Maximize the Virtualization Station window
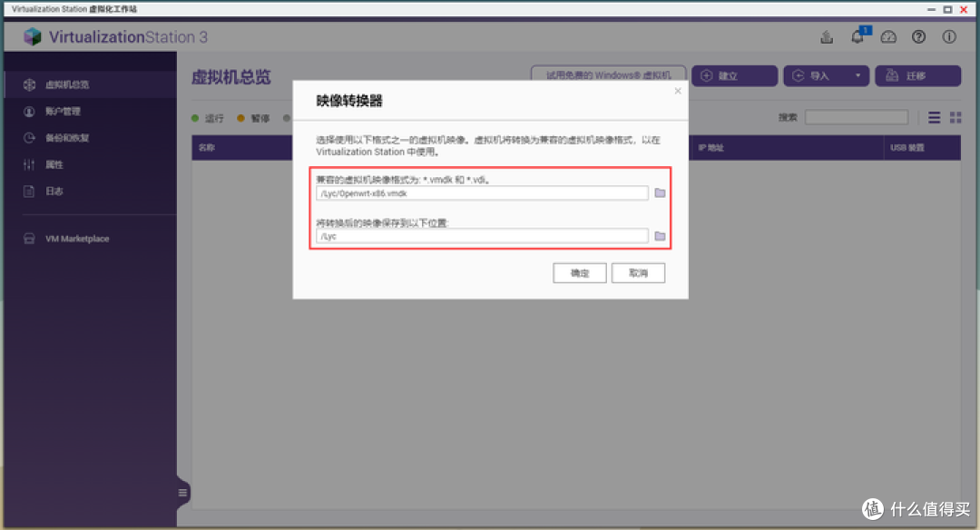 pos(947,9)
